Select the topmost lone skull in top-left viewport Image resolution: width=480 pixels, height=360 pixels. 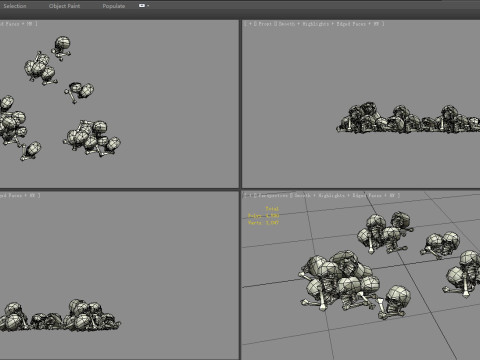tap(61, 48)
